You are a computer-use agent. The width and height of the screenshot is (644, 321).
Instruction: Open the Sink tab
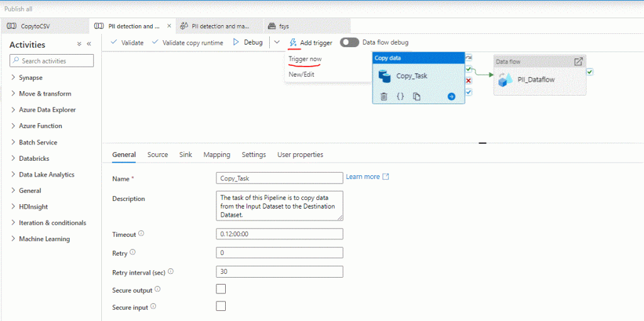click(186, 155)
